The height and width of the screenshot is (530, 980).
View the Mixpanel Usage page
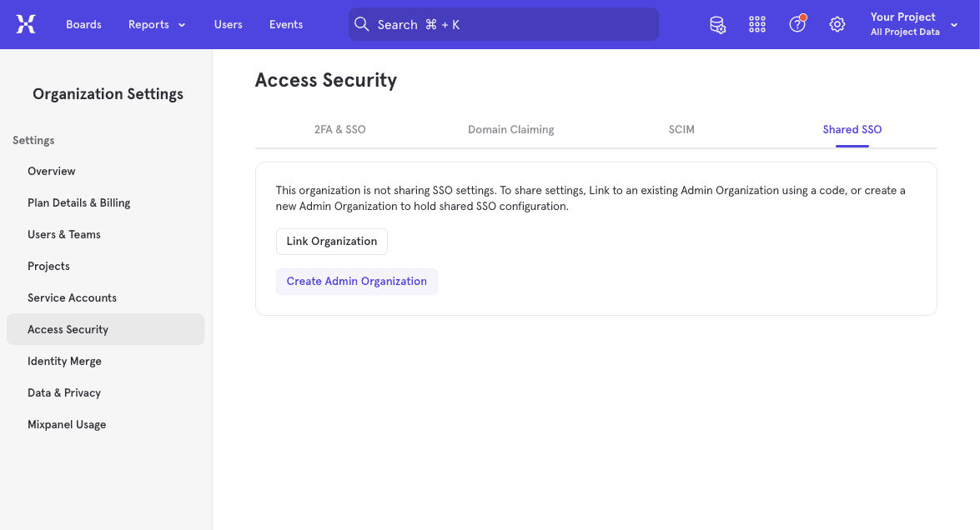point(67,424)
